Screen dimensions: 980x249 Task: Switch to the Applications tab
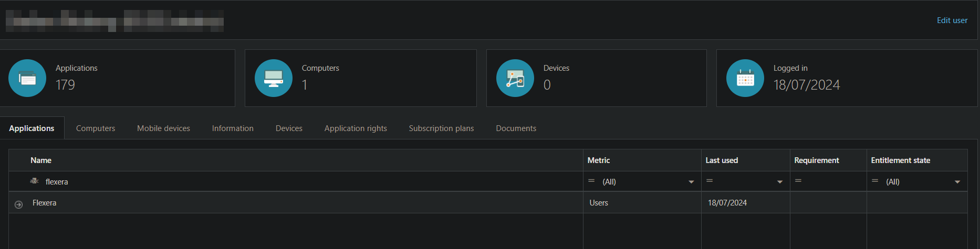pos(32,128)
